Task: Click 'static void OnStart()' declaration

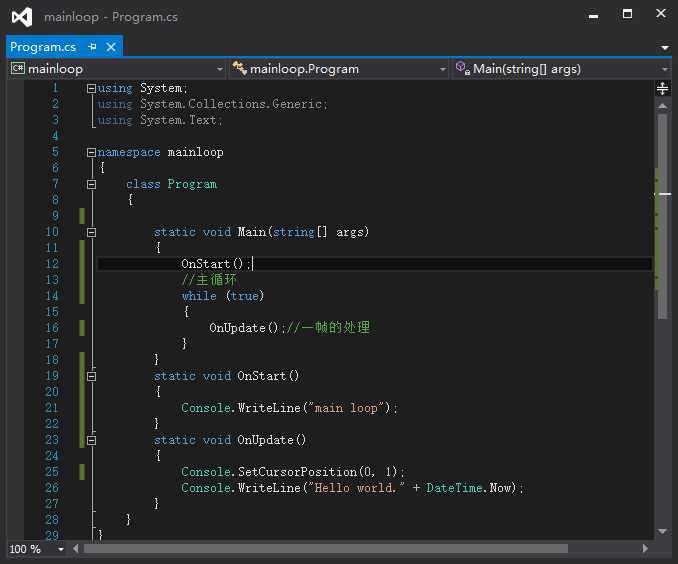Action: 226,376
